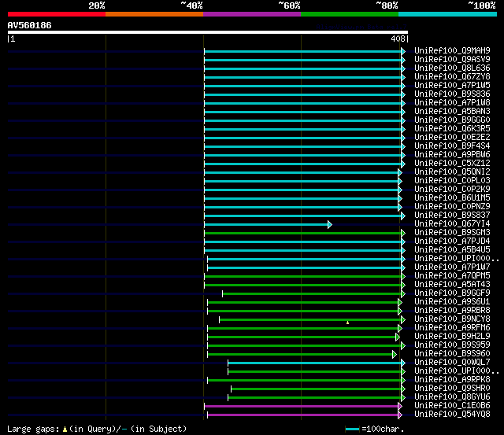Select the UniRef100_Q67YI4 label
The width and height of the screenshot is (504, 435).
tap(452, 224)
